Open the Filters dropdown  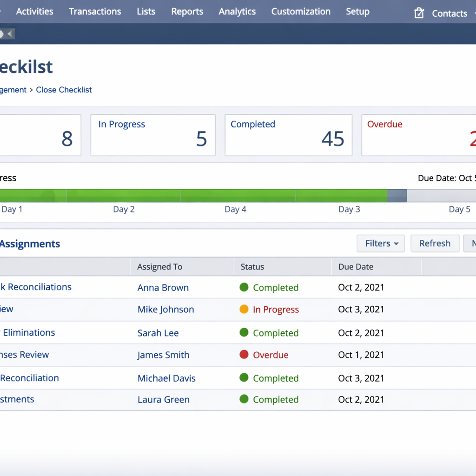(x=381, y=244)
